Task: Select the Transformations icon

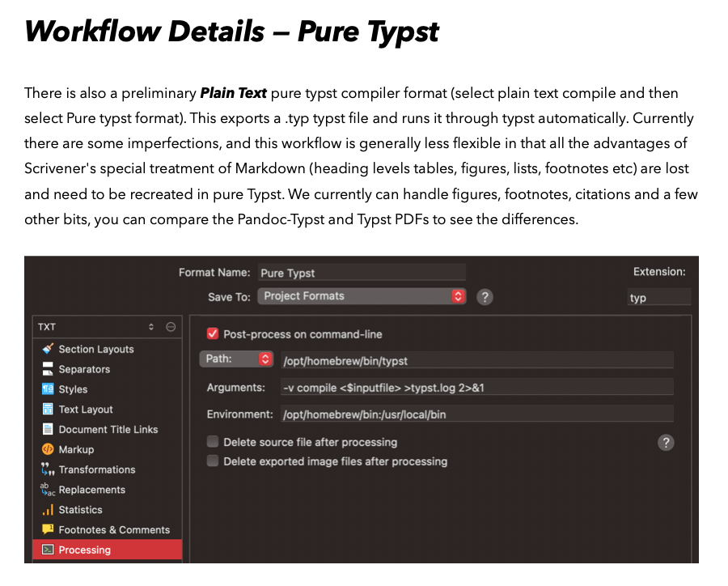Action: pos(48,469)
